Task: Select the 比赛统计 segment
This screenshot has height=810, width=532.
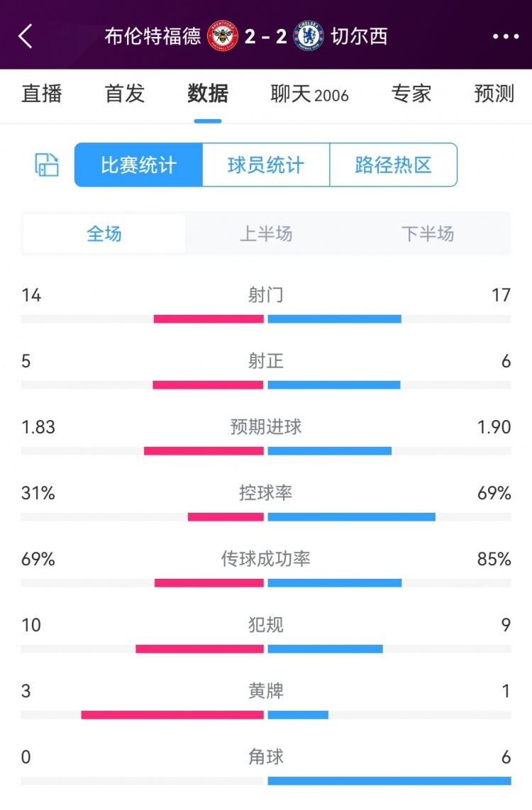Action: click(x=138, y=165)
